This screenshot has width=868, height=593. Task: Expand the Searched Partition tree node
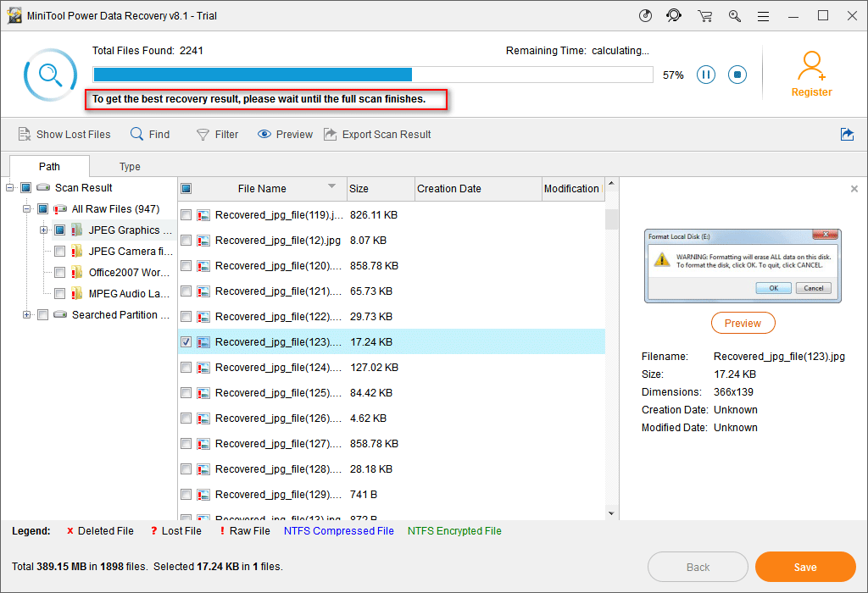pyautogui.click(x=27, y=315)
